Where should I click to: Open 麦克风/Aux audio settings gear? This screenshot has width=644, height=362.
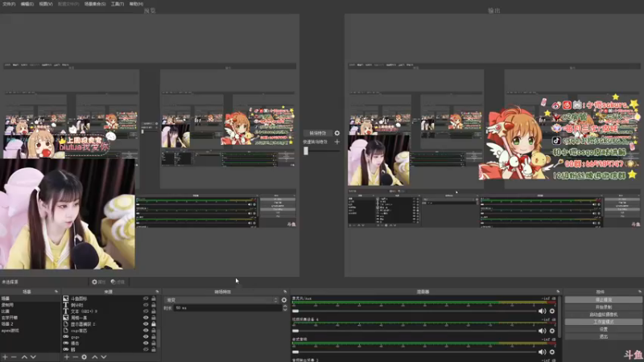pos(552,311)
